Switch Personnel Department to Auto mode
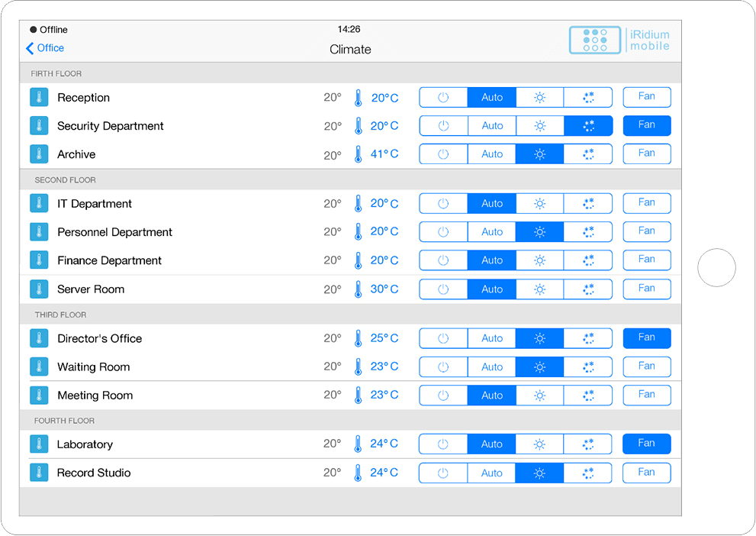 (x=492, y=232)
